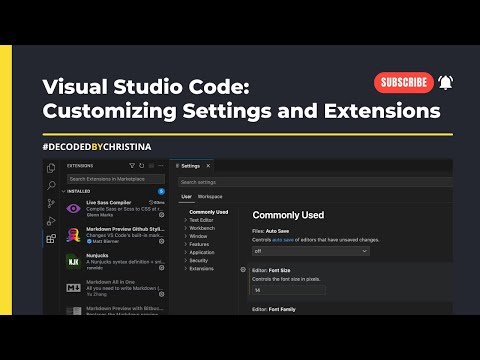The height and width of the screenshot is (360, 480).
Task: Open the gear menu for the Nunjucks extension
Action: (162, 268)
